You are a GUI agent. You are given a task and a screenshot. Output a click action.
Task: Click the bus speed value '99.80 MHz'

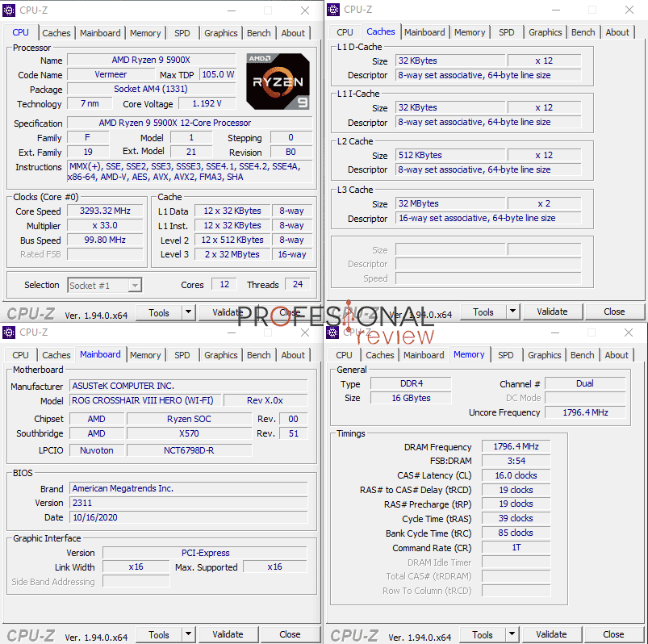[x=105, y=240]
